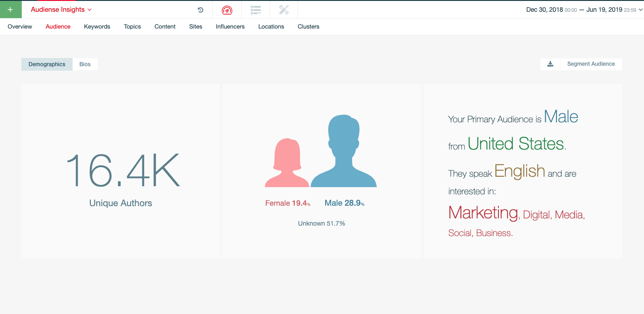Go to the Overview tab

tap(20, 27)
